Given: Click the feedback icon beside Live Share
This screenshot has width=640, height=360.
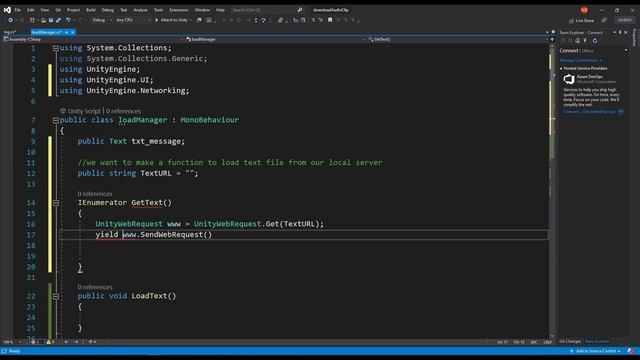Looking at the screenshot, I should click(x=604, y=20).
